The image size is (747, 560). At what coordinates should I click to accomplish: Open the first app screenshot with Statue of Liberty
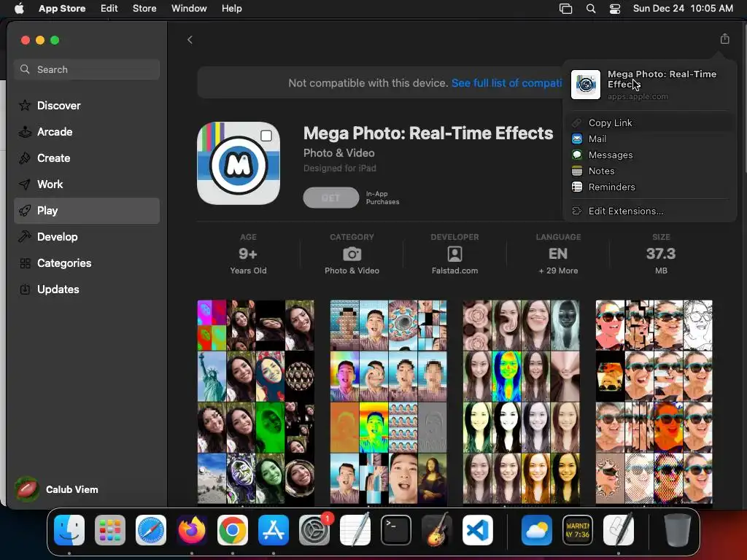[x=256, y=402]
